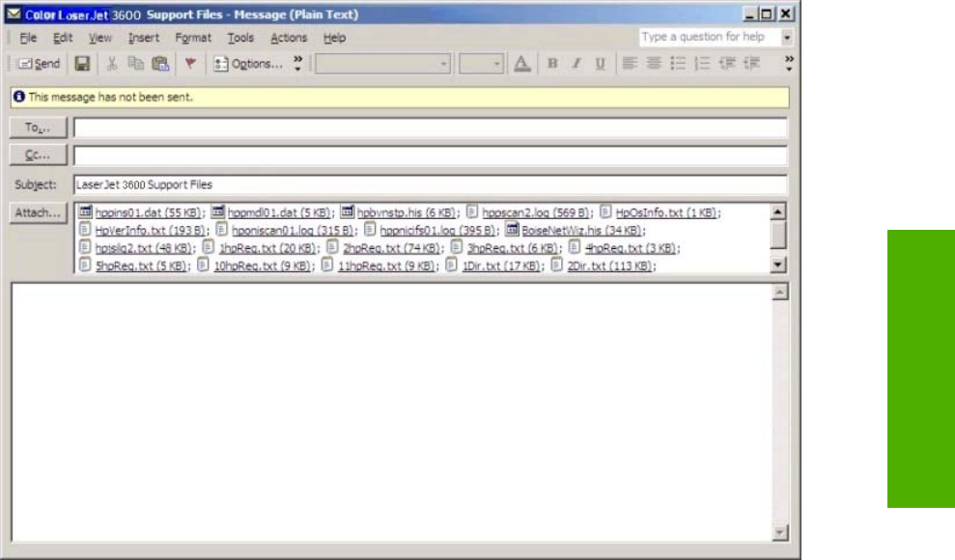This screenshot has width=955, height=560.
Task: Click the Subject field
Action: [431, 184]
